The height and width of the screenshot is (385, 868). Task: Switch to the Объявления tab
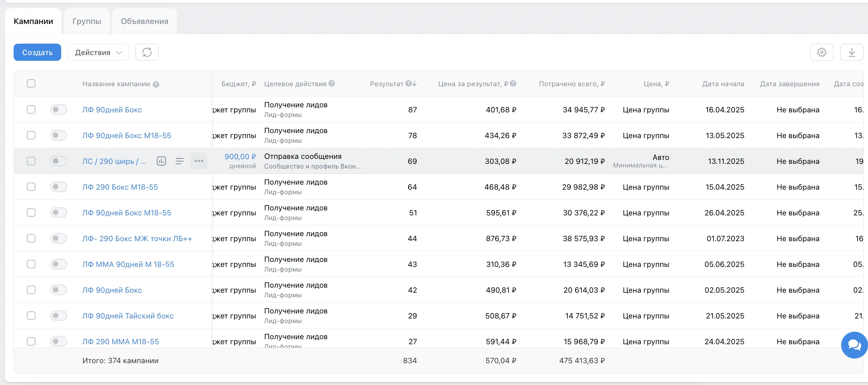(x=145, y=21)
